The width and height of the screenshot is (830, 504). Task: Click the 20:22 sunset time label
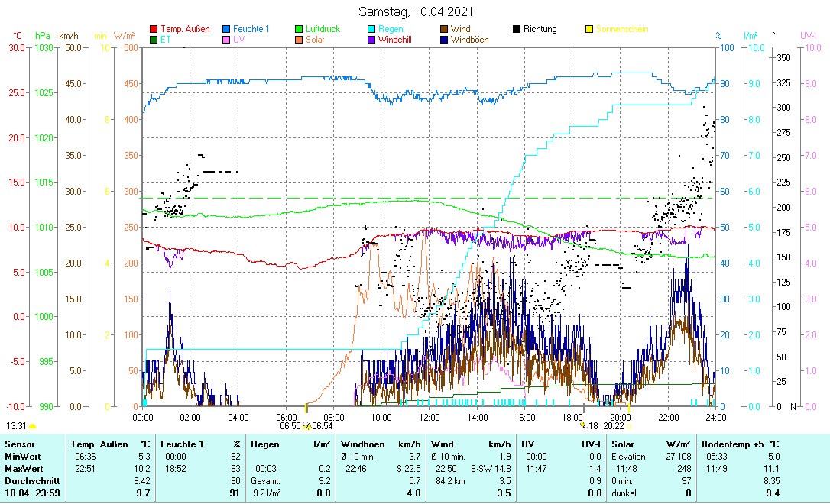coord(614,426)
